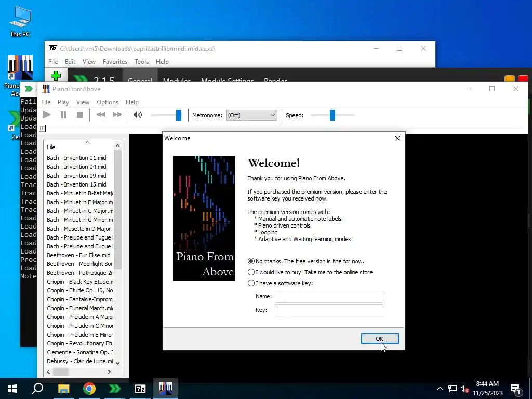Viewport: 532px width, 399px height.
Task: Click network tray icon
Action: tap(453, 389)
